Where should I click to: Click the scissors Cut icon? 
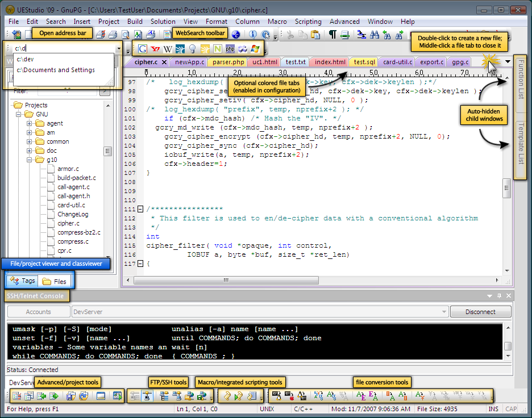point(290,34)
